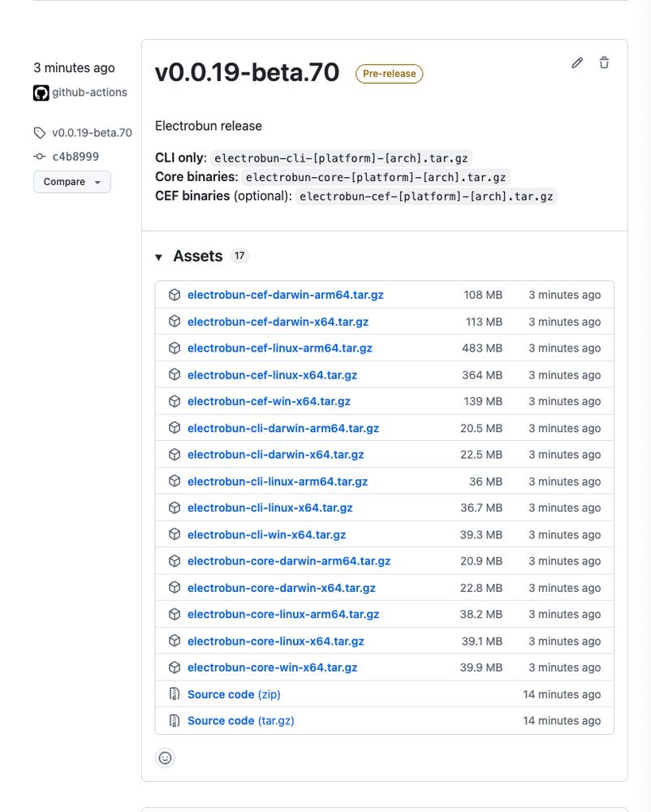Download electrobun-cli-darwin-arm64.tar.gz
The image size is (651, 812).
pyautogui.click(x=283, y=428)
